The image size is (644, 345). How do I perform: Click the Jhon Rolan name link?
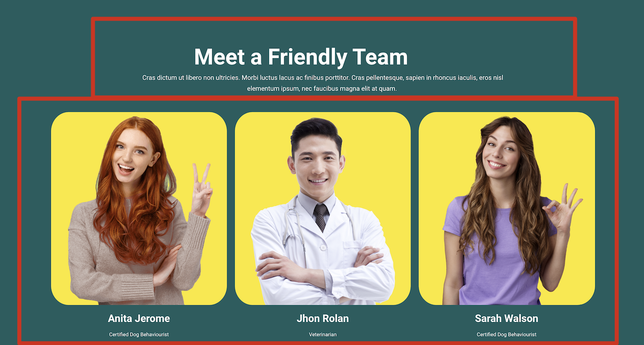323,319
